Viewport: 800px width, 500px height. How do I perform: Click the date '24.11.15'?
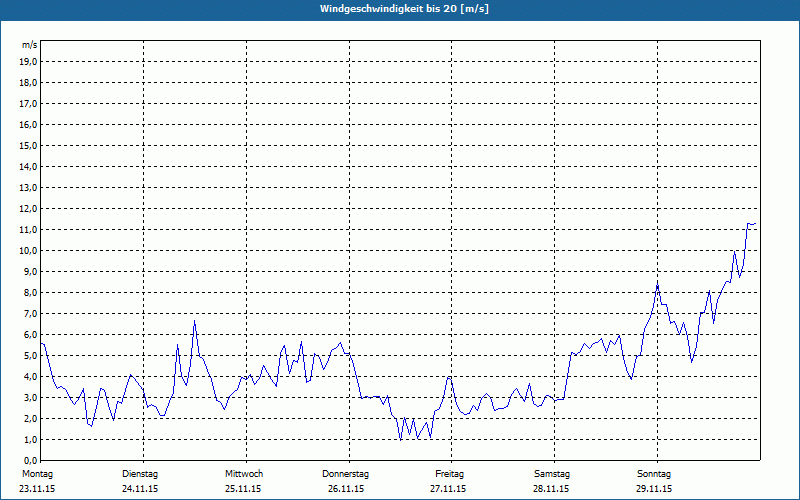pyautogui.click(x=140, y=489)
